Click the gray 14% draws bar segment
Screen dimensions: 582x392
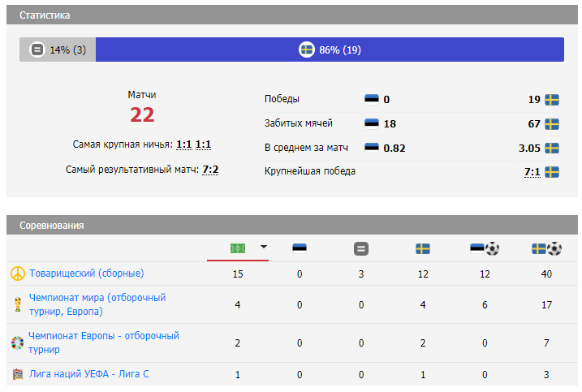58,50
